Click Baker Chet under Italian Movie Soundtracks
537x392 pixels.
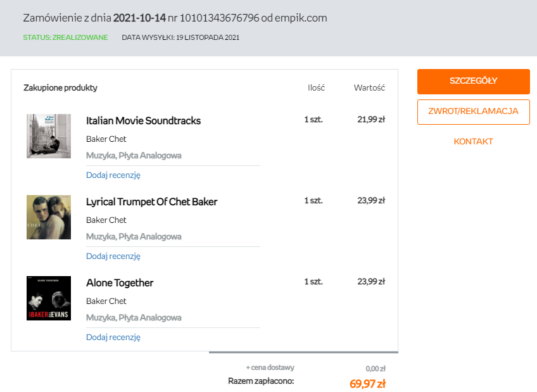[106, 139]
